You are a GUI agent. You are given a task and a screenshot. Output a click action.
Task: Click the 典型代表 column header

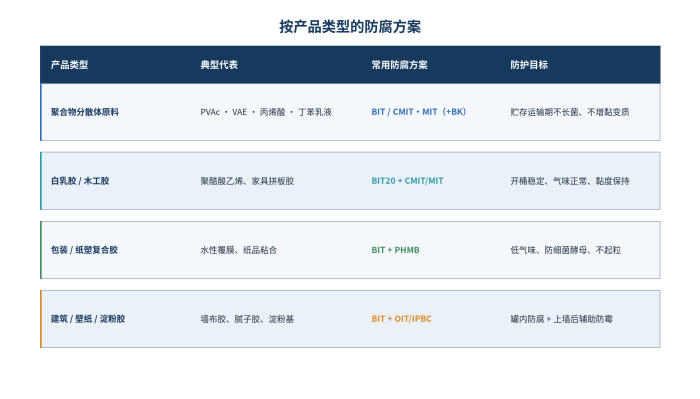pyautogui.click(x=219, y=65)
